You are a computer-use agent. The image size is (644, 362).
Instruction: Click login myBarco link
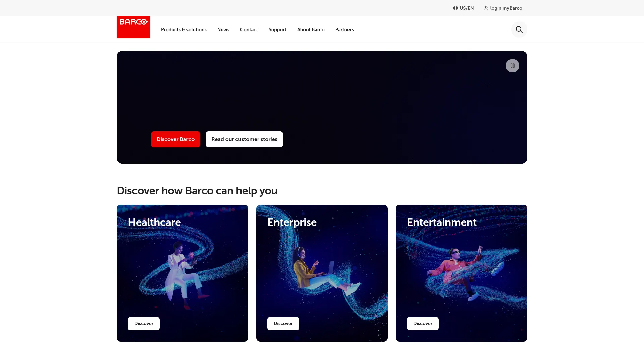(x=503, y=8)
